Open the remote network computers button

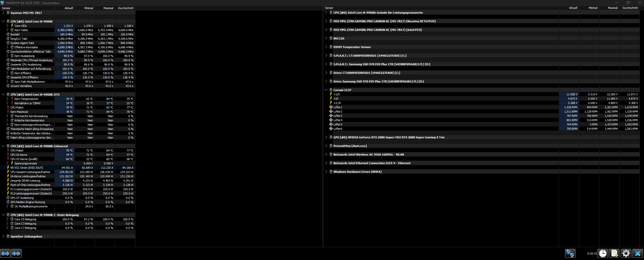[570, 253]
